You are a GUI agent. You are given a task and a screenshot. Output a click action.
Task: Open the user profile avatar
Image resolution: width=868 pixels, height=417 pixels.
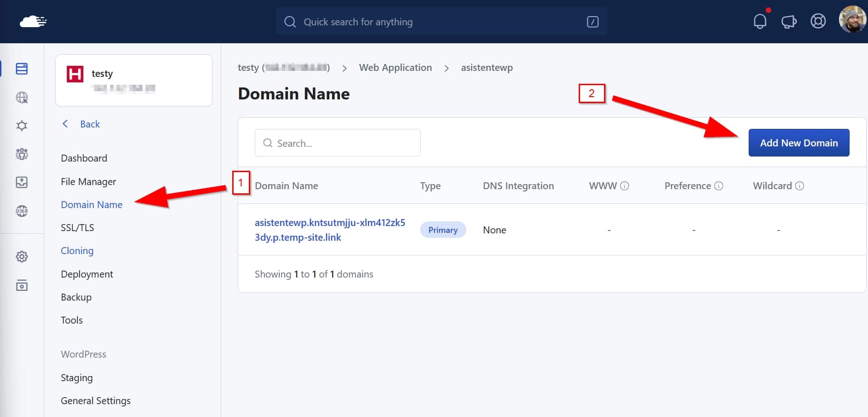852,20
